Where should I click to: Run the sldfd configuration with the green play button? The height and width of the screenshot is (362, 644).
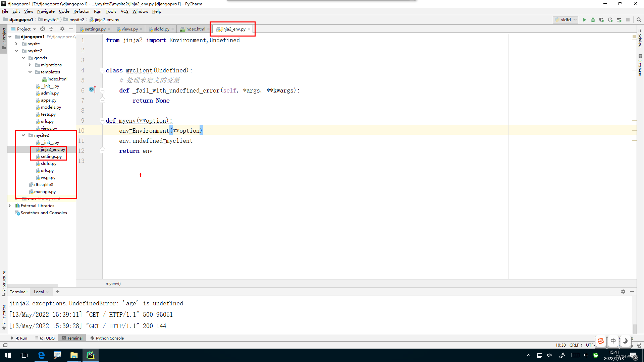pos(584,20)
